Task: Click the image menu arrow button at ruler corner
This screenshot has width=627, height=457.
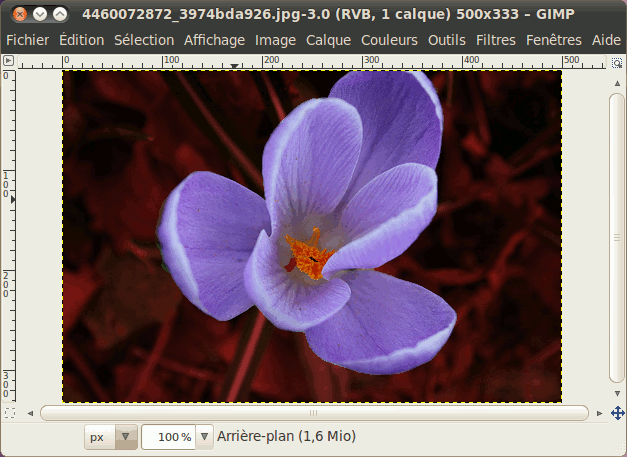Action: click(8, 61)
